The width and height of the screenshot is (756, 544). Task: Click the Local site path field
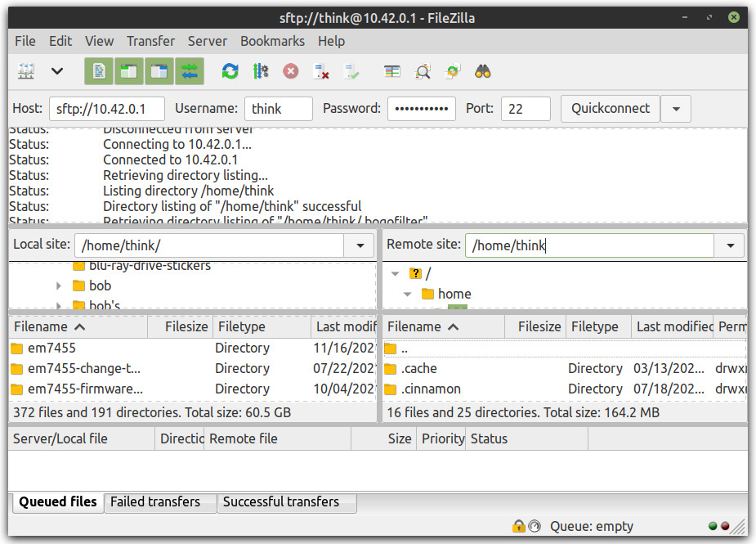point(209,245)
